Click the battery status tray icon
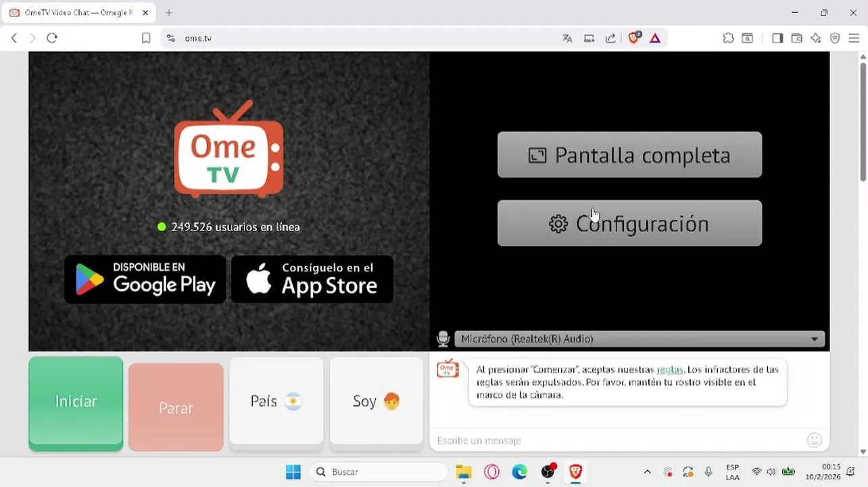Image resolution: width=868 pixels, height=487 pixels. (788, 472)
